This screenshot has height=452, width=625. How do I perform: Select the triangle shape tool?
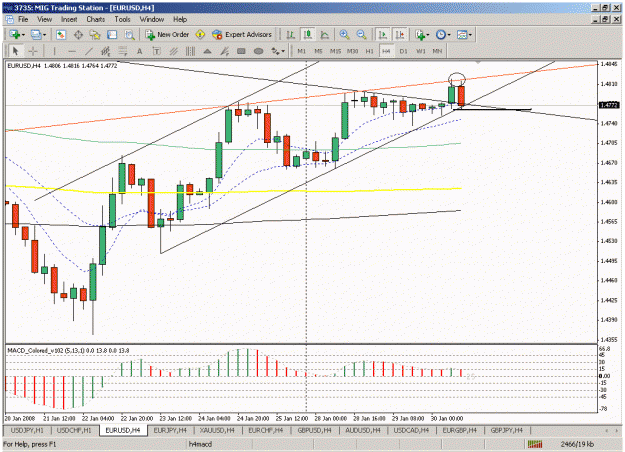pos(207,51)
